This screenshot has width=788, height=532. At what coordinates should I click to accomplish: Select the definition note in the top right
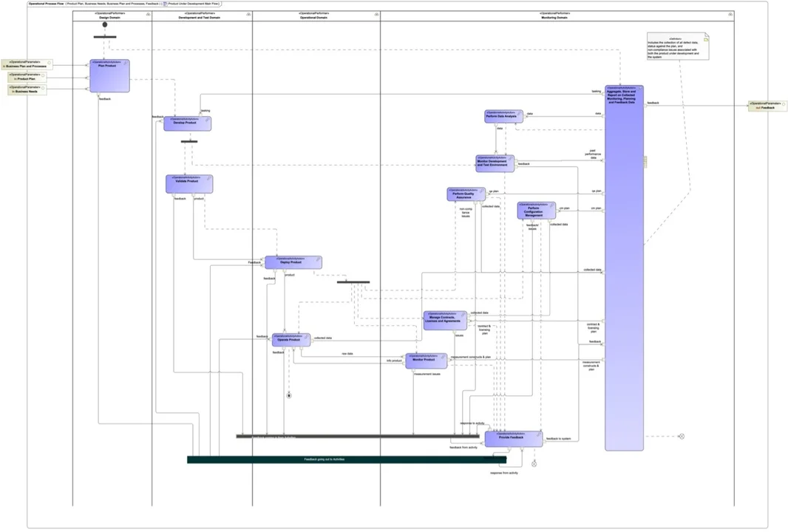(x=676, y=47)
